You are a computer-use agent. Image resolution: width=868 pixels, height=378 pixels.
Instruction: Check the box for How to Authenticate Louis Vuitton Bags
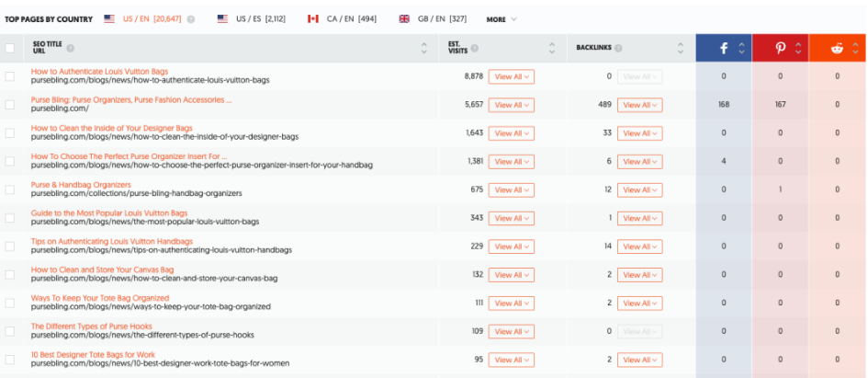click(10, 76)
